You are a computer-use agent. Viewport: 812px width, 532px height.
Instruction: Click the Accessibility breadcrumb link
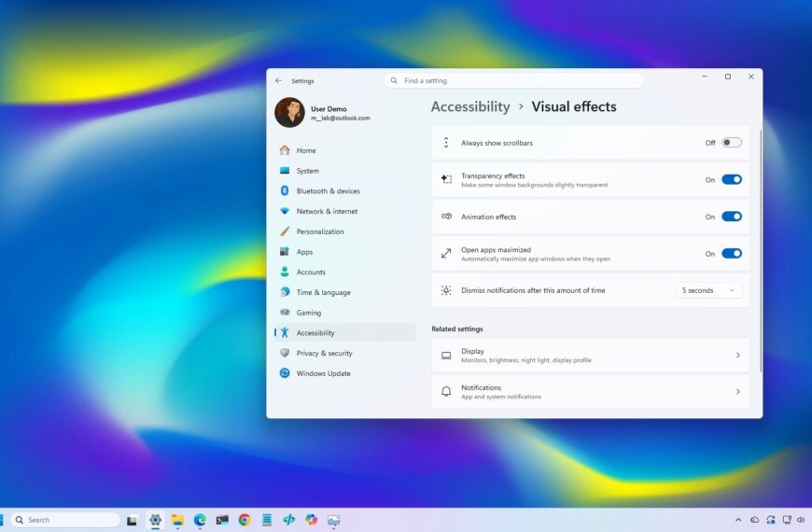click(470, 106)
